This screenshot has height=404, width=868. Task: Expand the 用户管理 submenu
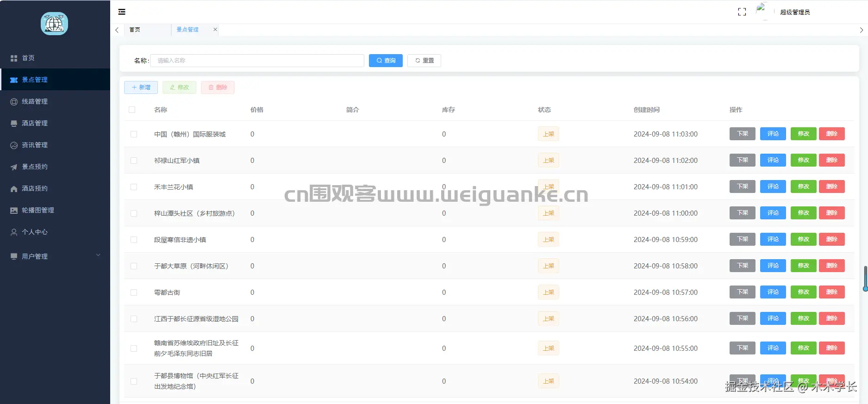[55, 256]
